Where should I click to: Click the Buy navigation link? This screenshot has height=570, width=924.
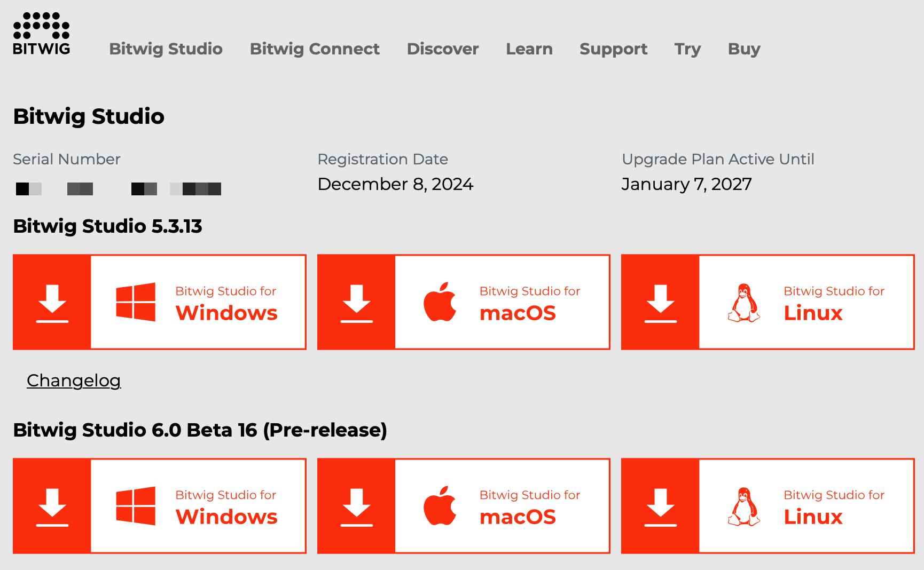click(743, 49)
